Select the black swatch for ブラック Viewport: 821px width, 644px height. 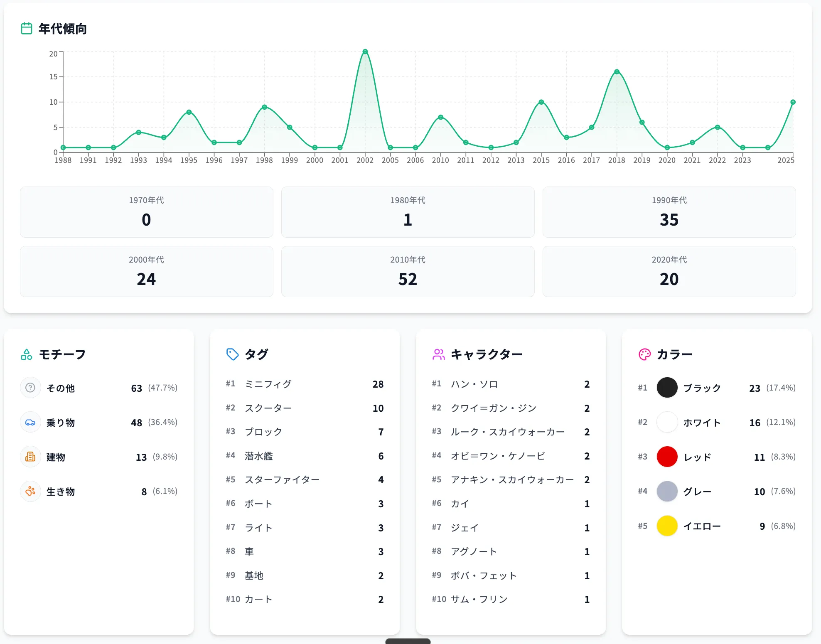[666, 388]
